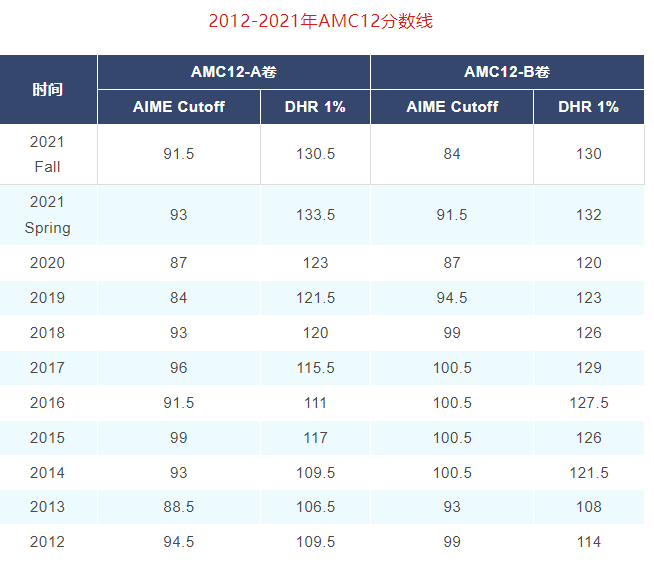Click the DHR 1% header under AMC12-A卷
Viewport: 654px width, 566px height.
pyautogui.click(x=315, y=107)
